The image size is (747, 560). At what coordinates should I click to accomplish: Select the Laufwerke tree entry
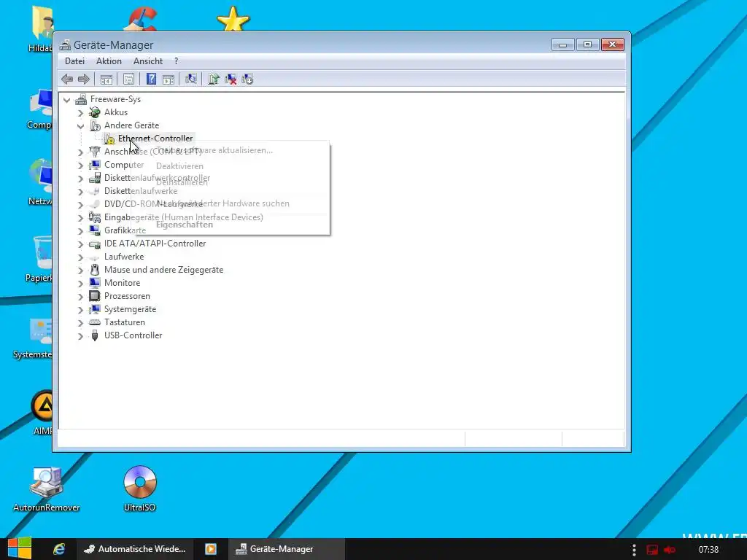[x=124, y=257]
